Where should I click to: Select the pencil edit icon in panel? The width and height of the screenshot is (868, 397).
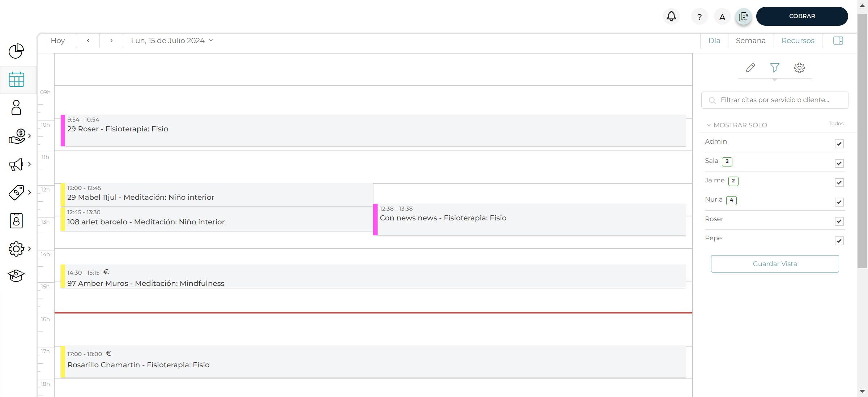pyautogui.click(x=750, y=68)
